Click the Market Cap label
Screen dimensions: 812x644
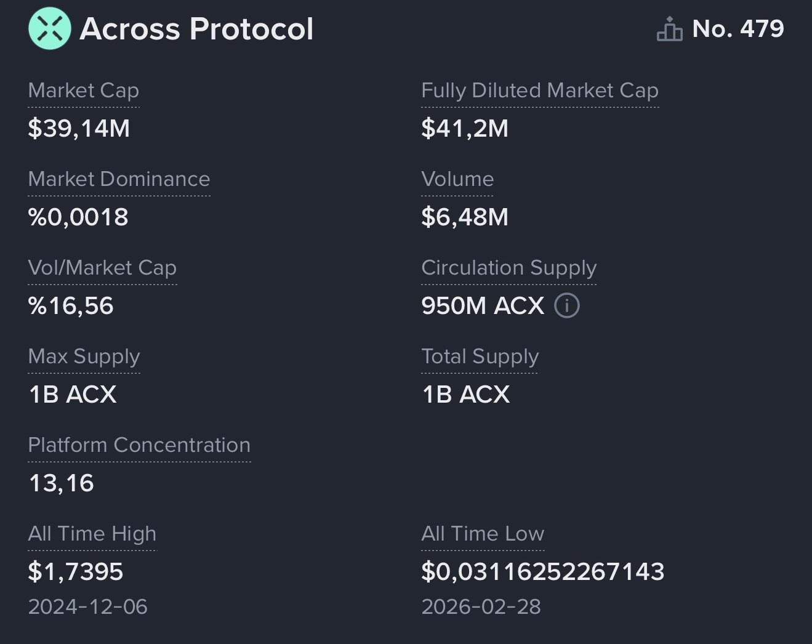[84, 91]
